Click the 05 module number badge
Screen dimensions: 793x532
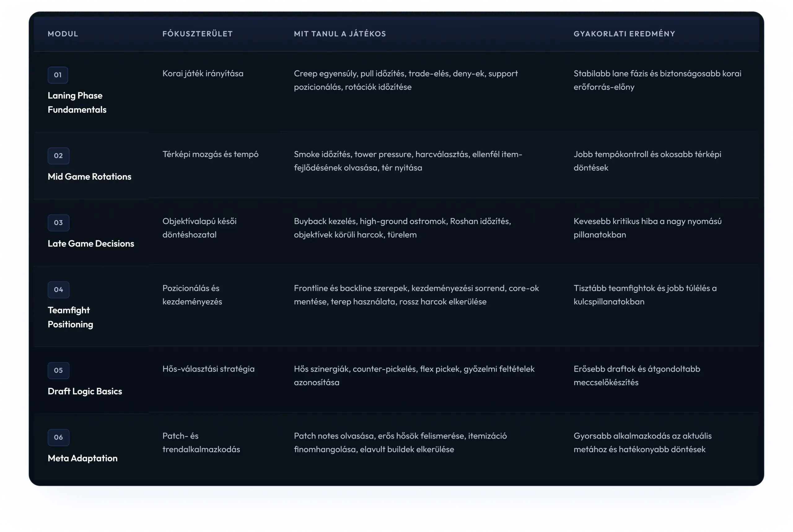click(58, 370)
